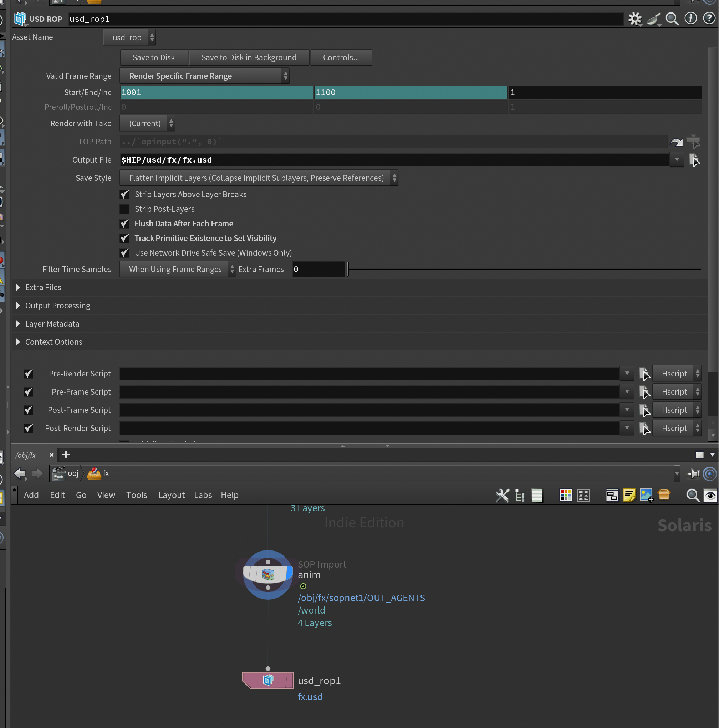The height and width of the screenshot is (728, 719).
Task: Open the parameter gear settings menu
Action: tap(634, 19)
